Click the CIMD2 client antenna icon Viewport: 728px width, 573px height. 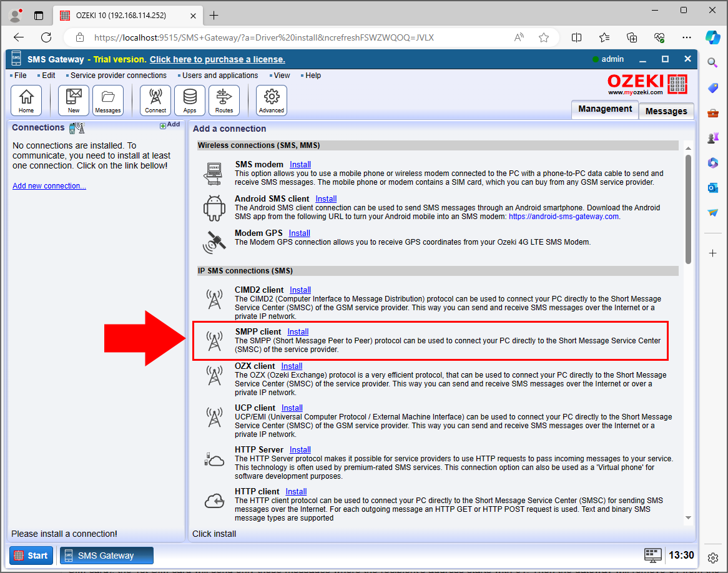click(214, 300)
